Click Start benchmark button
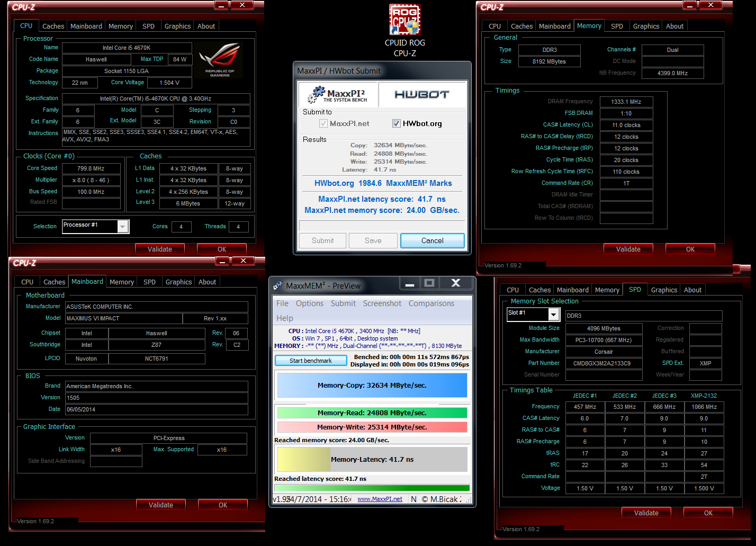 (311, 361)
